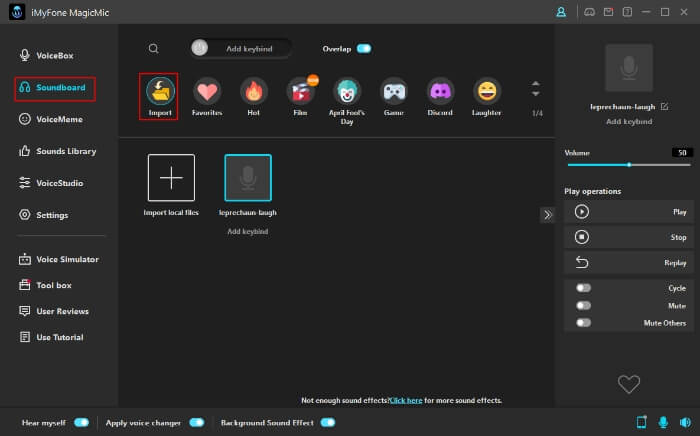Click Import local files plus tile
This screenshot has width=700, height=436.
(x=171, y=178)
